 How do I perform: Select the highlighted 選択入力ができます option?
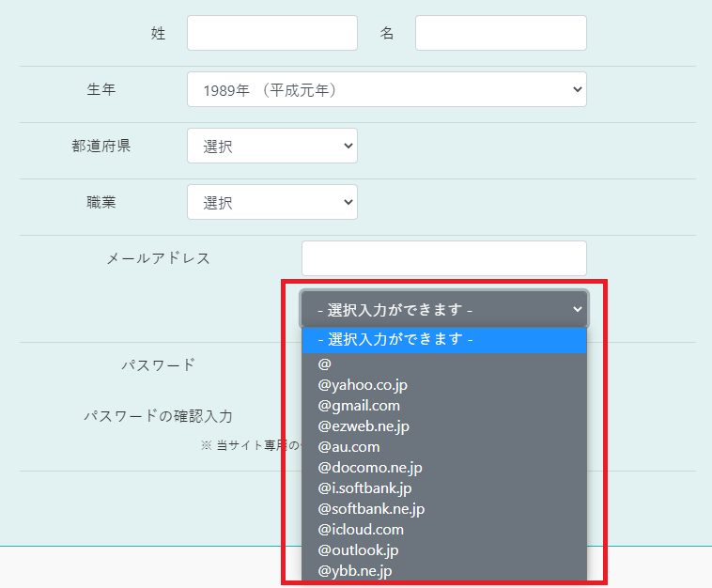(x=444, y=340)
